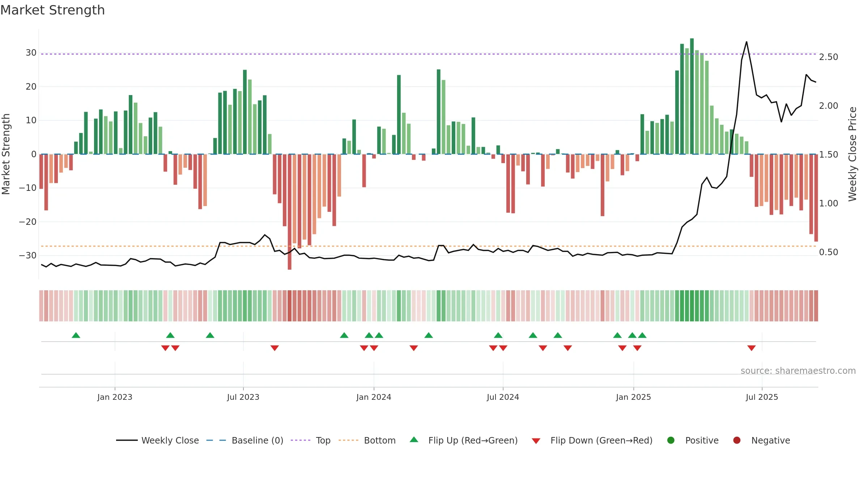Image resolution: width=868 pixels, height=488 pixels.
Task: Click the Market Strength vertical axis title
Action: (6, 154)
